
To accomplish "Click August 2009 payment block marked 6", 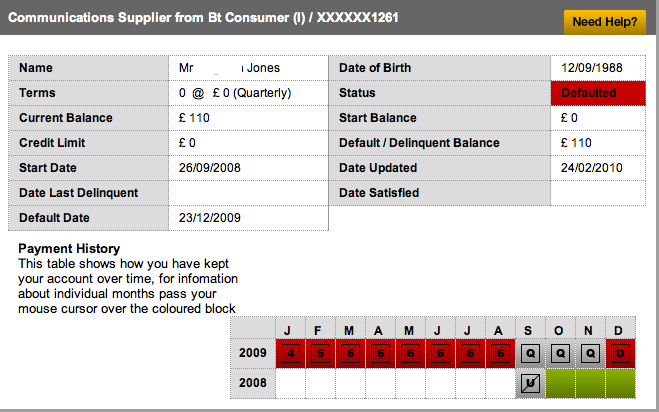I will [x=500, y=353].
